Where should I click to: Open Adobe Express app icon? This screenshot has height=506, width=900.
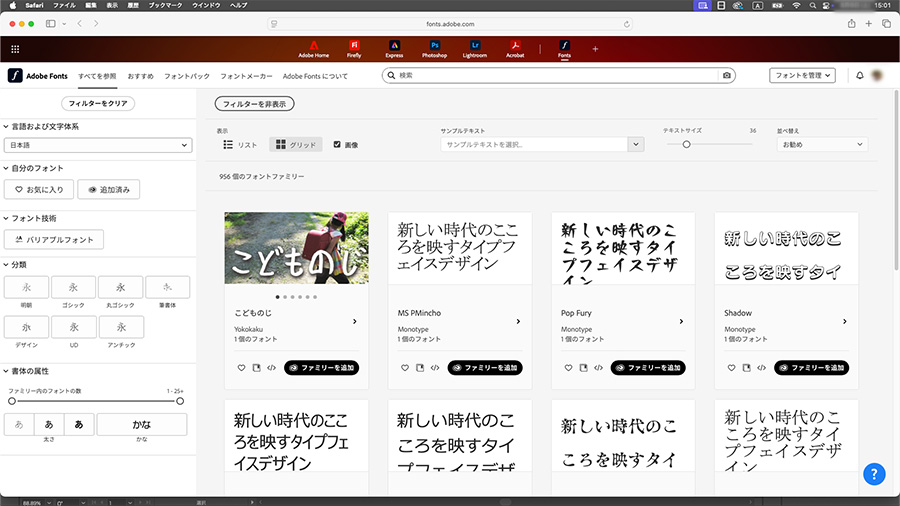pyautogui.click(x=394, y=49)
